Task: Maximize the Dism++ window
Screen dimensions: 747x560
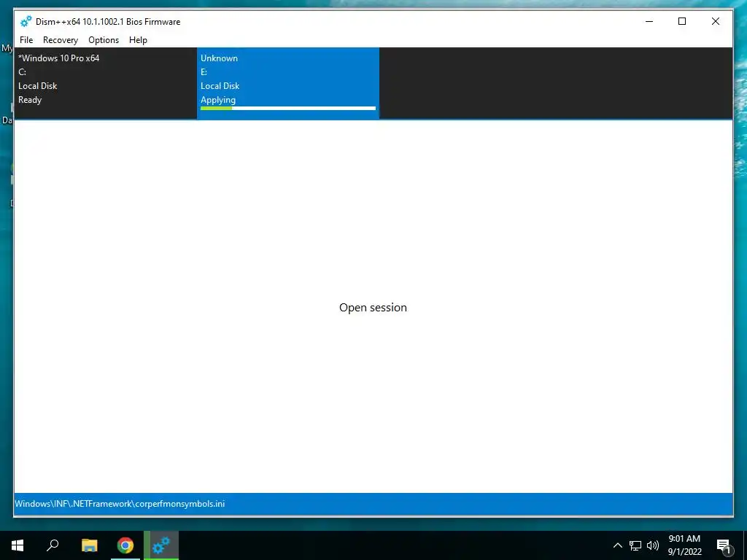Action: [682, 21]
